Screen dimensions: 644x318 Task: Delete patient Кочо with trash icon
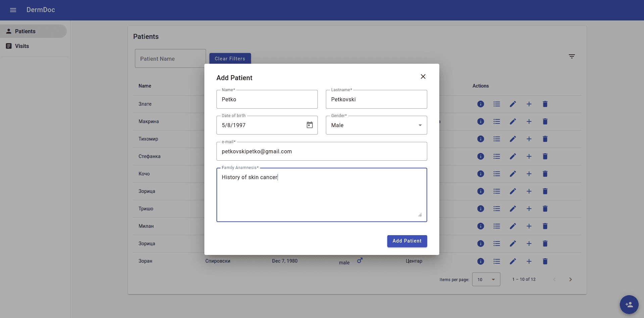[545, 174]
